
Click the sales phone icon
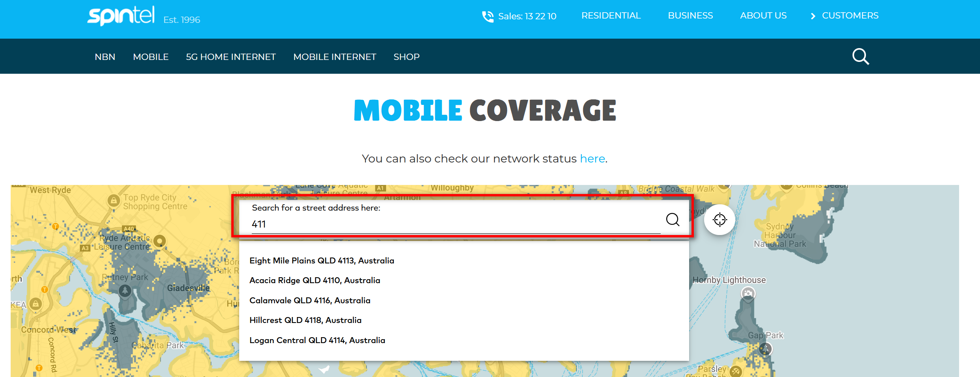click(x=488, y=17)
